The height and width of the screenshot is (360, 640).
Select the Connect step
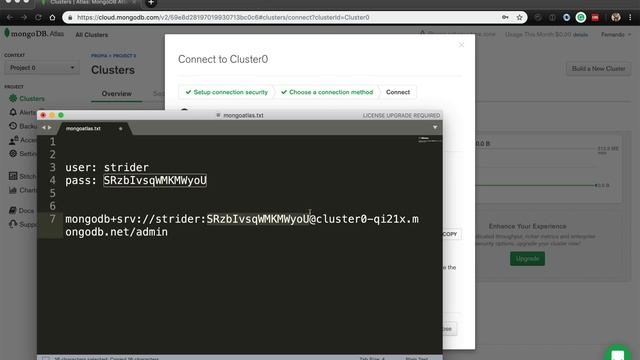[x=398, y=92]
